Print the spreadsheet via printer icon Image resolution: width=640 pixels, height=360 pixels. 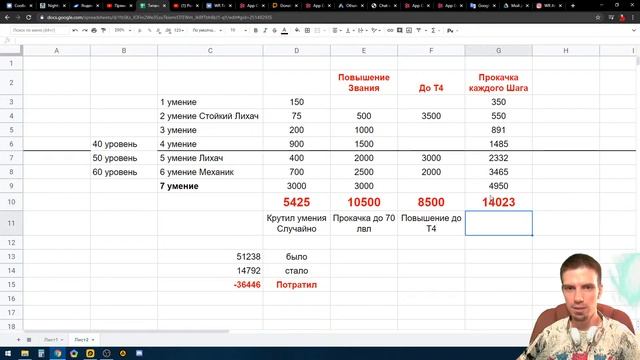tap(94, 31)
